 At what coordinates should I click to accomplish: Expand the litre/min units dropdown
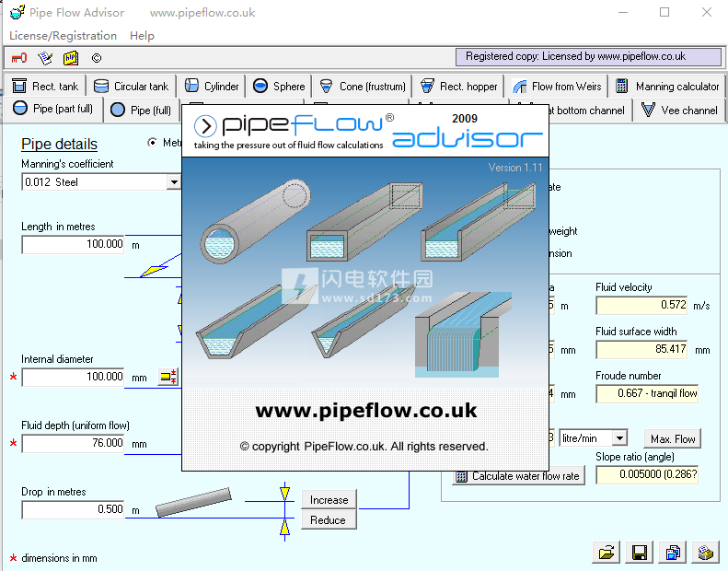619,437
